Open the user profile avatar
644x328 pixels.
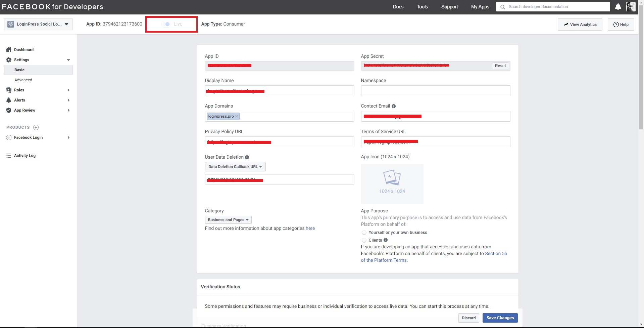[x=631, y=7]
